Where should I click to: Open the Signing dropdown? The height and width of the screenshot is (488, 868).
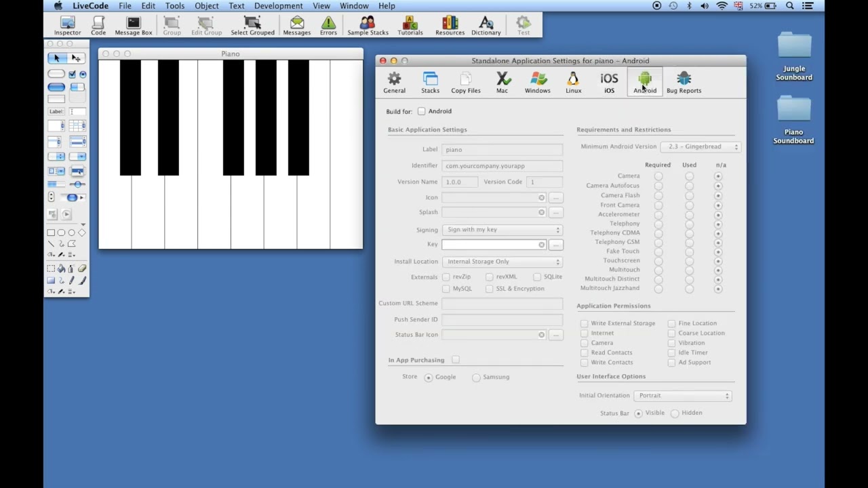pos(502,230)
